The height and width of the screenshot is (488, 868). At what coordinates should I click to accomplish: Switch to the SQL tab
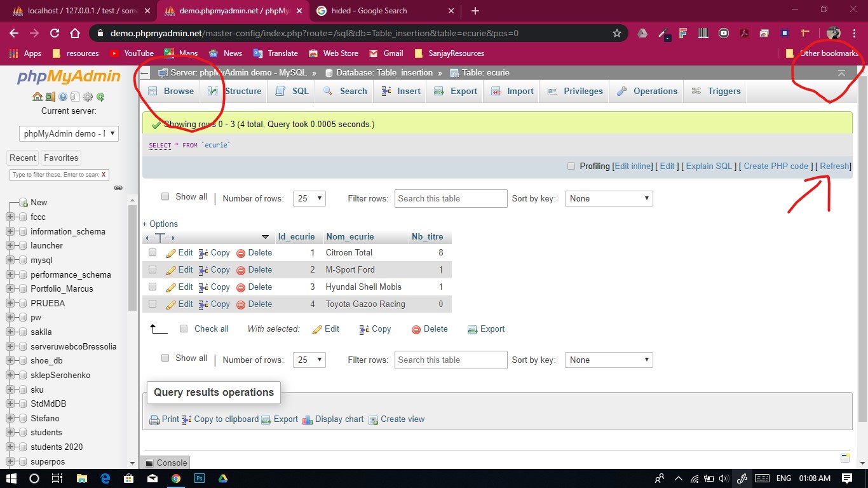pyautogui.click(x=292, y=91)
